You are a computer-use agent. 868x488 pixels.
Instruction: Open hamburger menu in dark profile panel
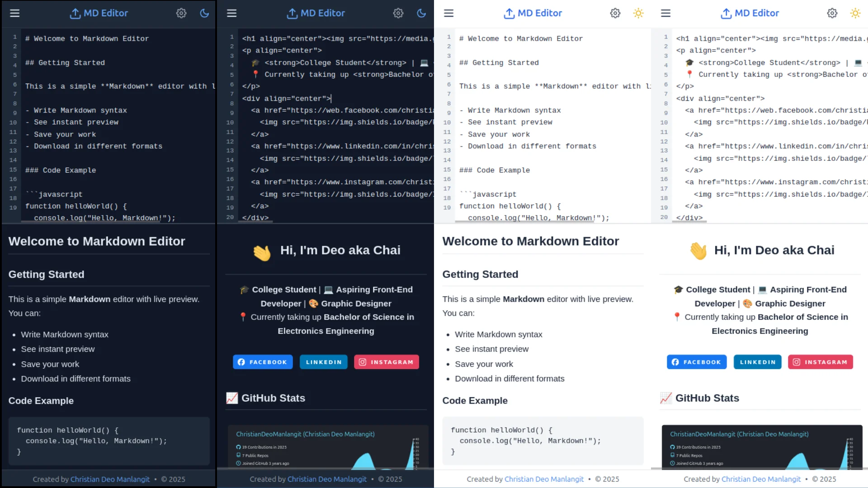(232, 13)
